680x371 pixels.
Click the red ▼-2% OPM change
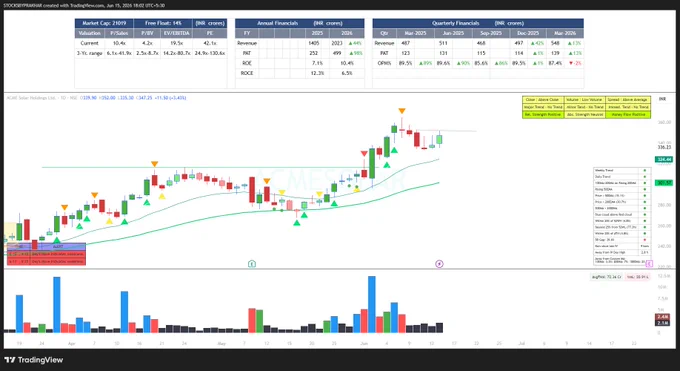click(x=575, y=63)
